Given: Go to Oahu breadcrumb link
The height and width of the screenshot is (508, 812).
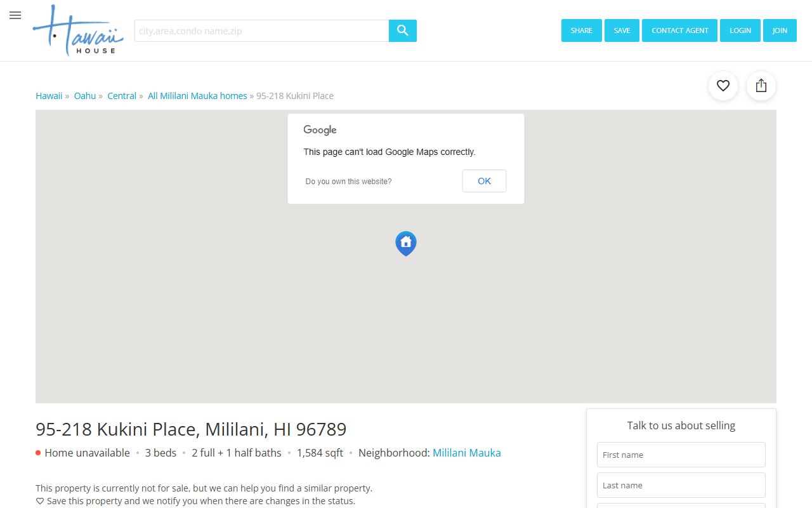Looking at the screenshot, I should click(x=85, y=96).
